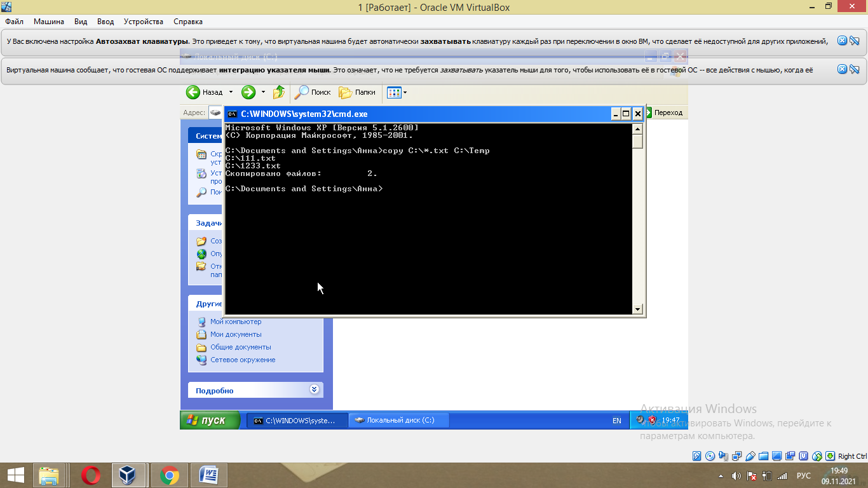Viewport: 868px width, 488px height.
Task: Open the Ввод menu in VirtualBox
Action: tap(105, 21)
